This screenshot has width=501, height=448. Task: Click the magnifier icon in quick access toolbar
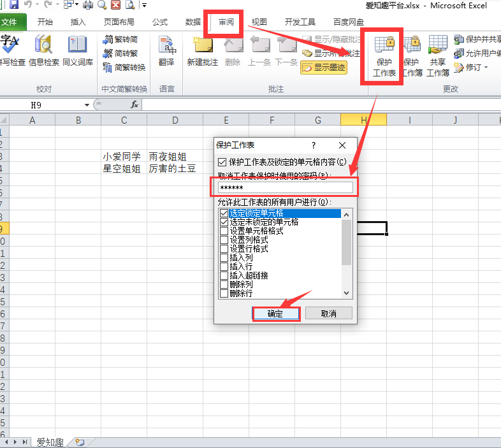pos(102,5)
